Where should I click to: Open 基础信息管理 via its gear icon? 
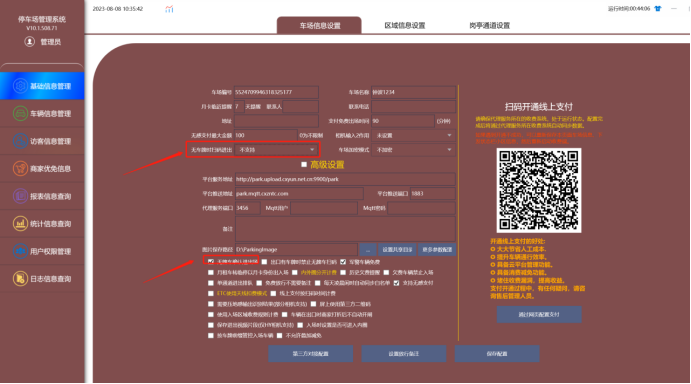click(x=20, y=86)
